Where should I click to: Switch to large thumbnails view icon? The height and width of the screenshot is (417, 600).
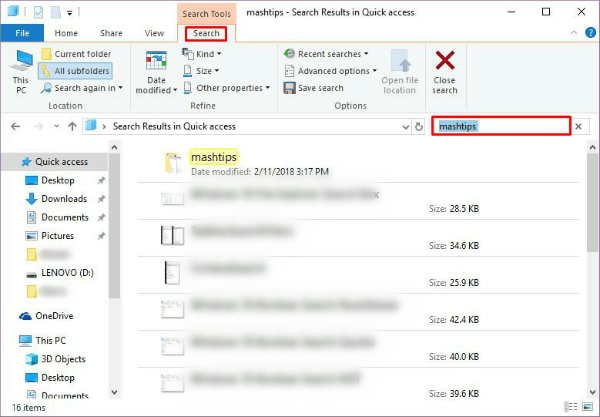[x=587, y=407]
